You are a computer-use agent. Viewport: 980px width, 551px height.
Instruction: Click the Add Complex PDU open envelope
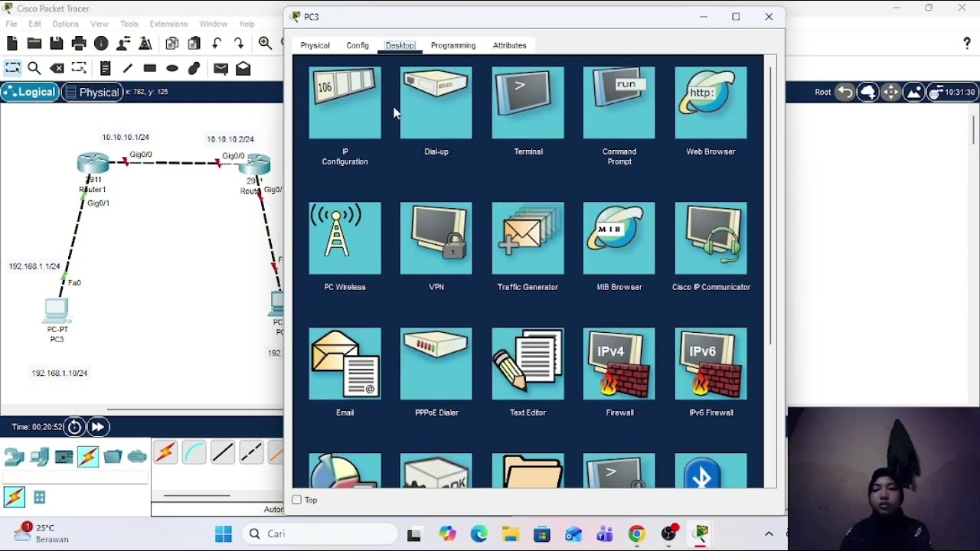[x=243, y=68]
